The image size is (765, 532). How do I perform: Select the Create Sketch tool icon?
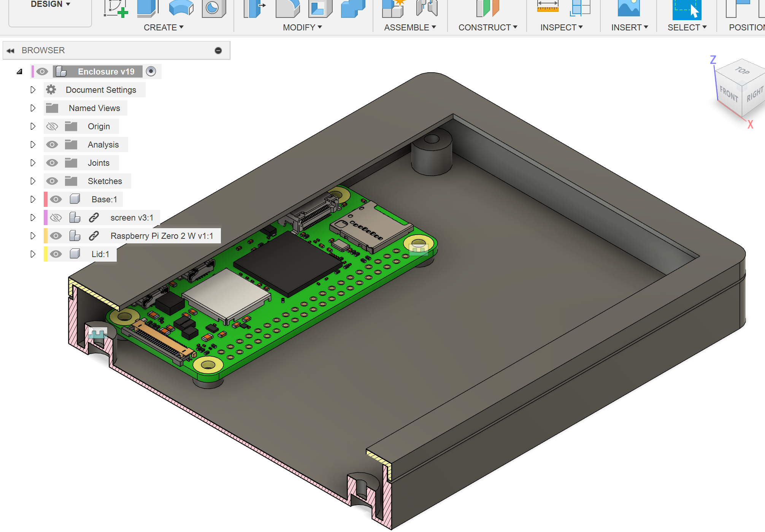(x=116, y=8)
